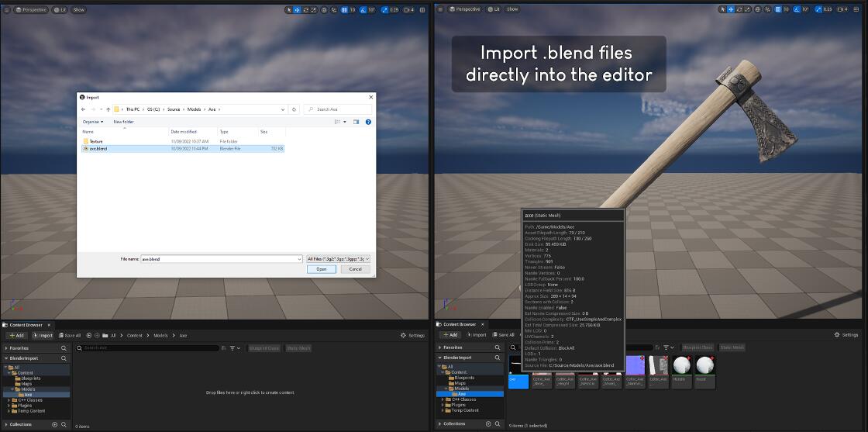The image size is (868, 432).
Task: Change Lit view mode in left viewport
Action: point(61,9)
